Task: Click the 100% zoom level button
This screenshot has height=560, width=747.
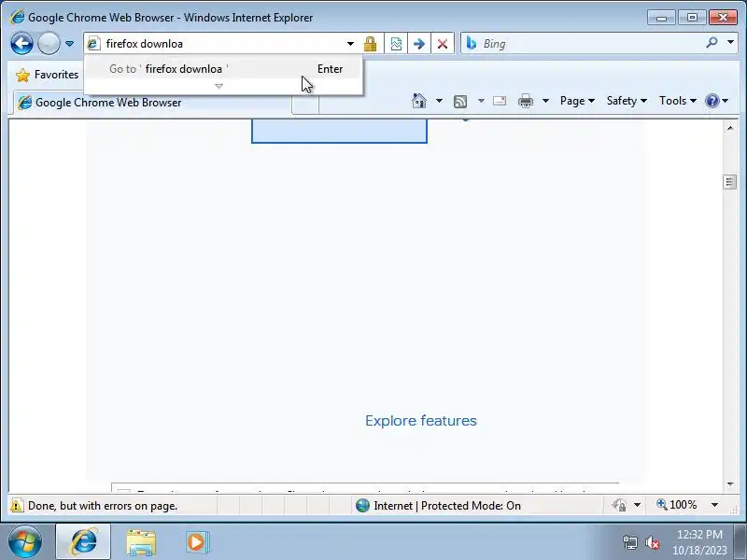Action: point(676,505)
